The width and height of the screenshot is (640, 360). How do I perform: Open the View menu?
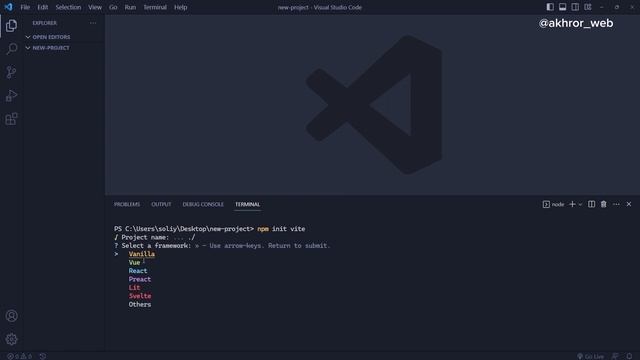tap(95, 7)
